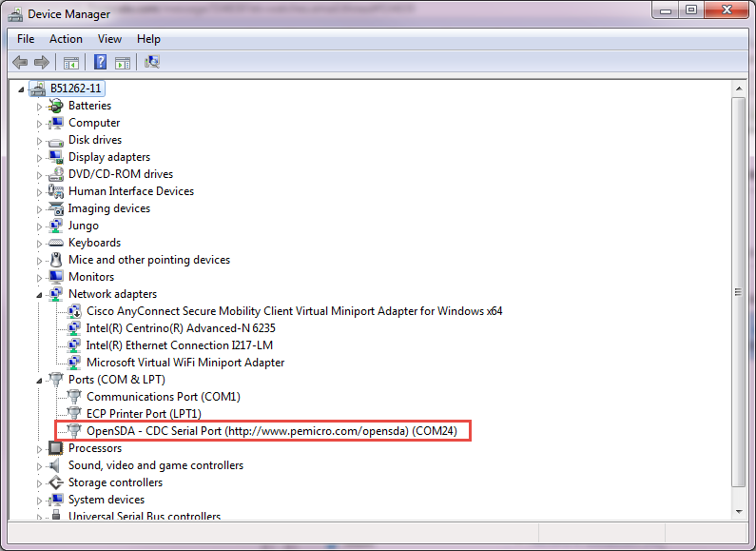Collapse the B51262-11 root node
This screenshot has height=551, width=756.
point(21,89)
